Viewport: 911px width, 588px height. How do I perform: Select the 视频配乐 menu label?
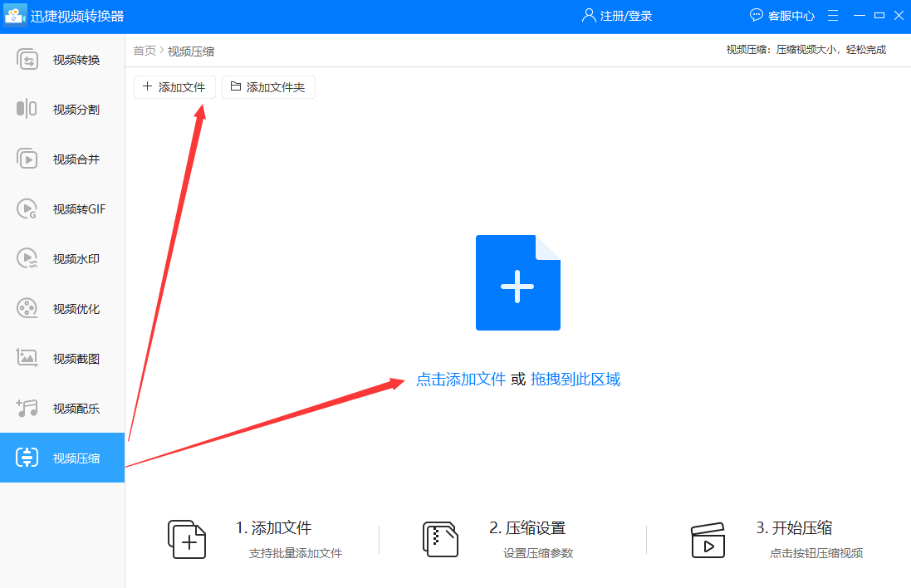tap(76, 409)
